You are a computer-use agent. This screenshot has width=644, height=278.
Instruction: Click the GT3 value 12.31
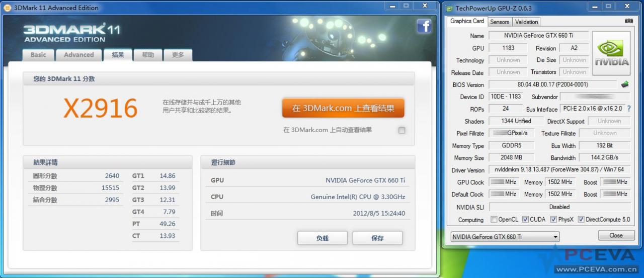point(167,200)
